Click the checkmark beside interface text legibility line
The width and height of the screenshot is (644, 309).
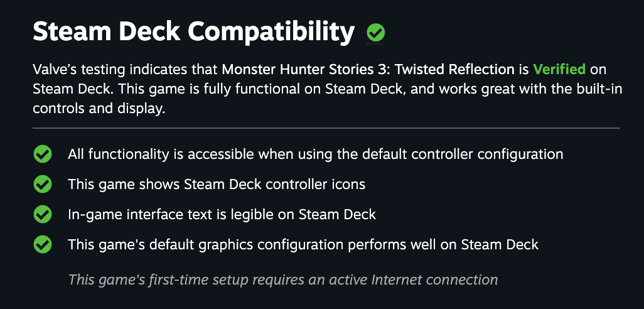point(43,214)
